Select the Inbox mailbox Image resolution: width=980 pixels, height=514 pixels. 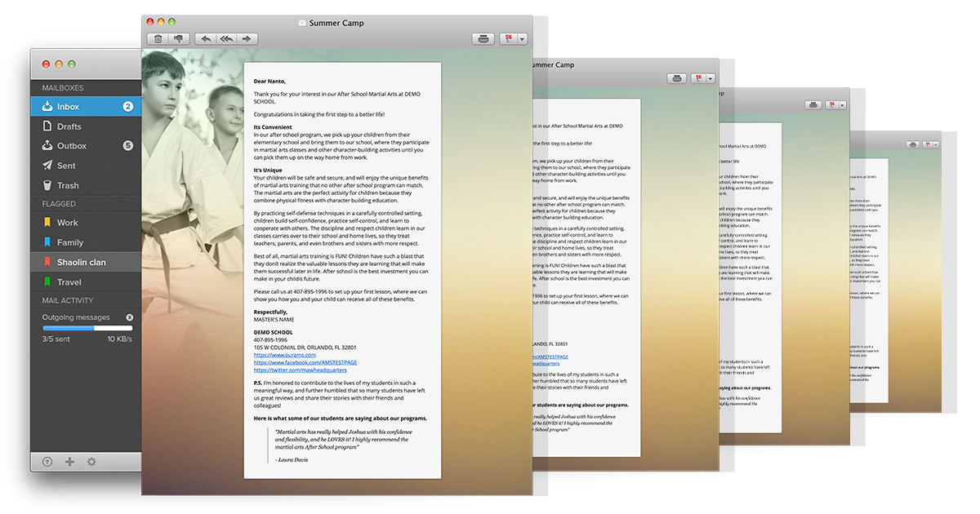pos(69,107)
